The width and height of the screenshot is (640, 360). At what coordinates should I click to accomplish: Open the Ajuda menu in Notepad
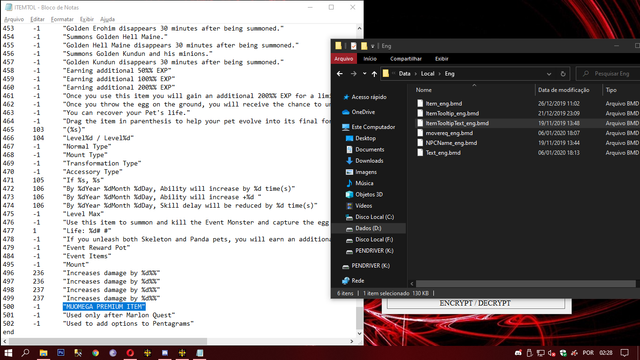pos(107,19)
